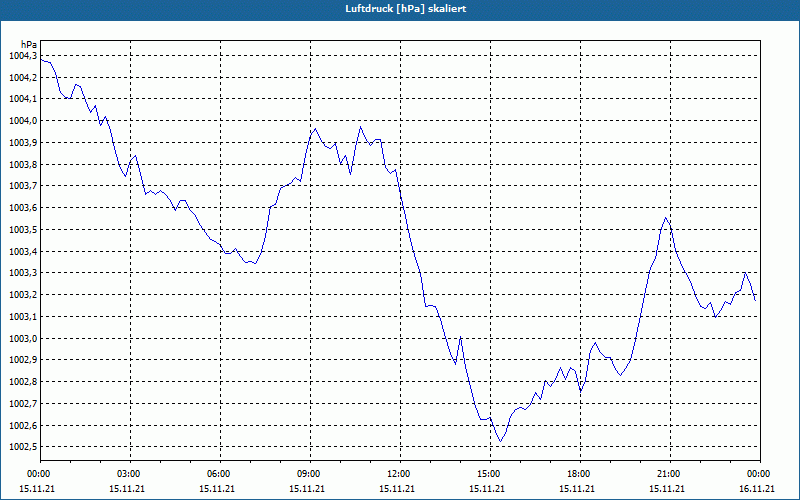Select the y-axis value '1002,5'
800x500 pixels.
tap(23, 447)
